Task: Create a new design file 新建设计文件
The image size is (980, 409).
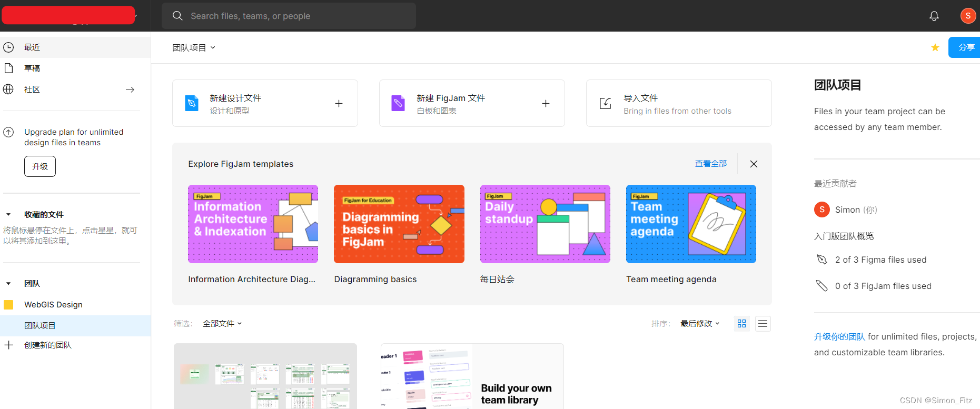Action: coord(265,103)
